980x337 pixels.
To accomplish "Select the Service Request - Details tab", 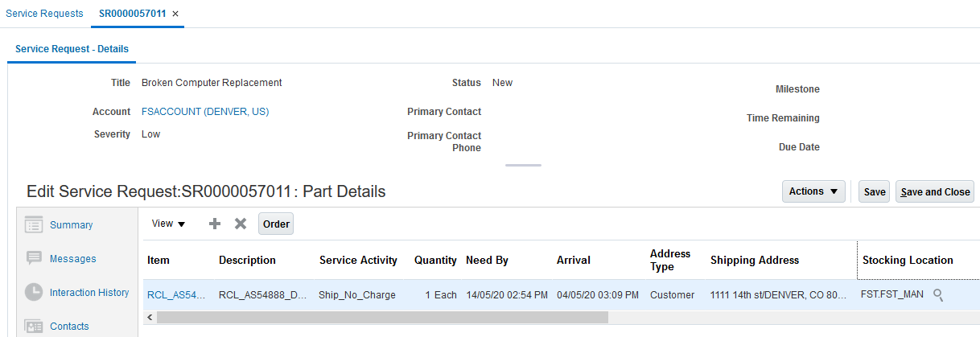I will (72, 49).
